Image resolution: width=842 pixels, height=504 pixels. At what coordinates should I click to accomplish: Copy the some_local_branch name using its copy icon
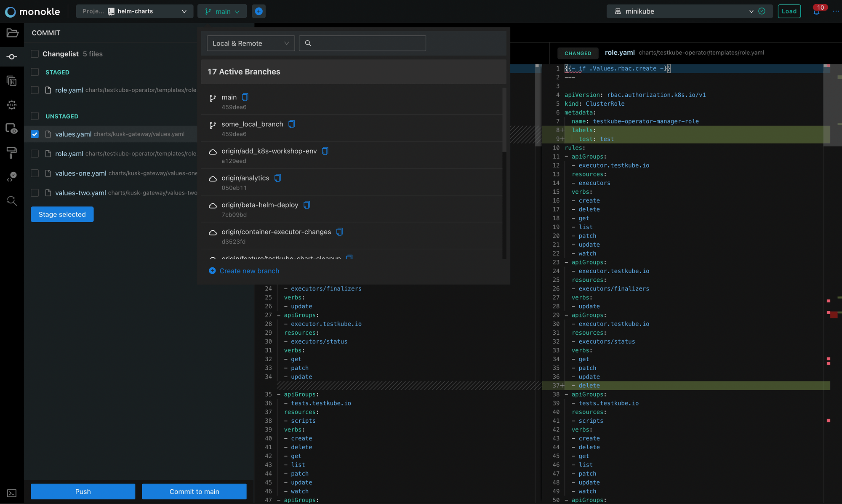pos(292,124)
